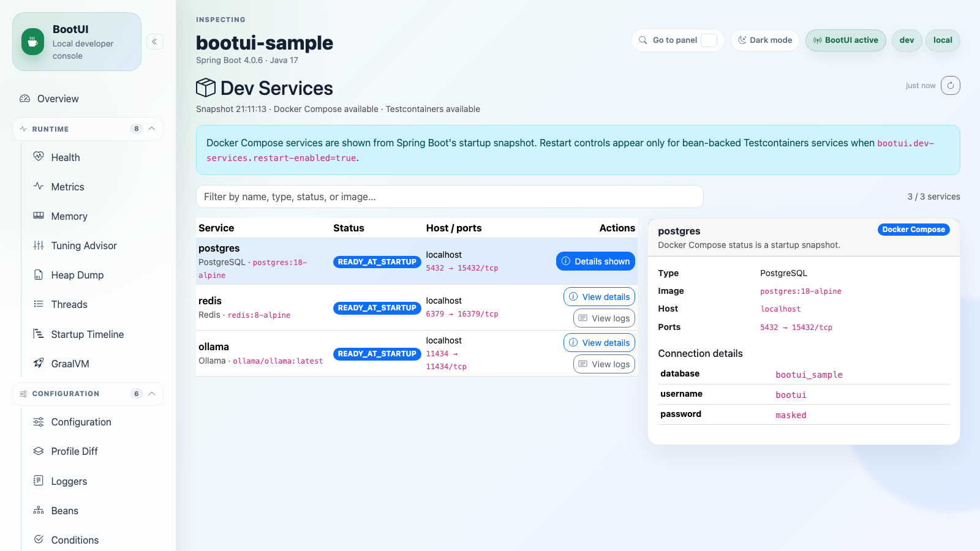
Task: Click the Heap Dump file icon
Action: [x=39, y=274]
